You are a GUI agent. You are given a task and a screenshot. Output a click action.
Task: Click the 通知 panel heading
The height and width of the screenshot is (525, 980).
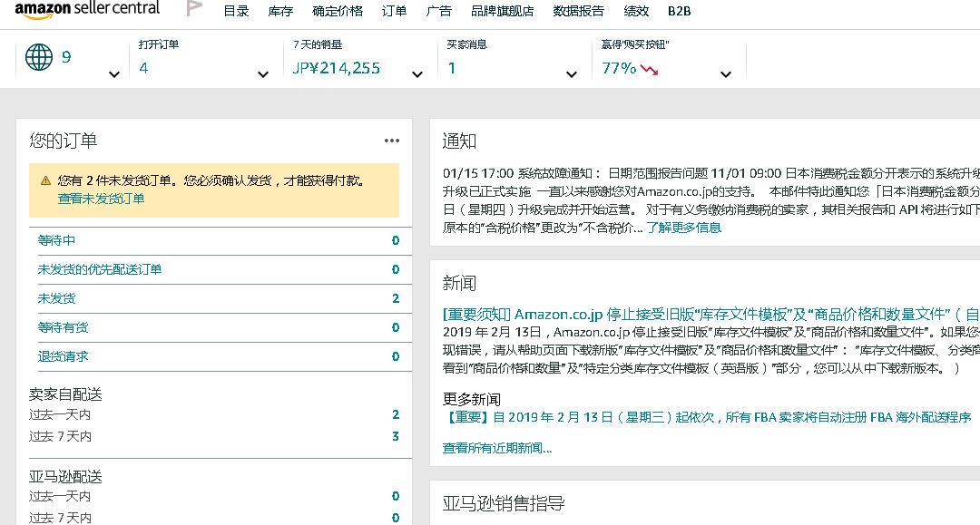(x=459, y=141)
